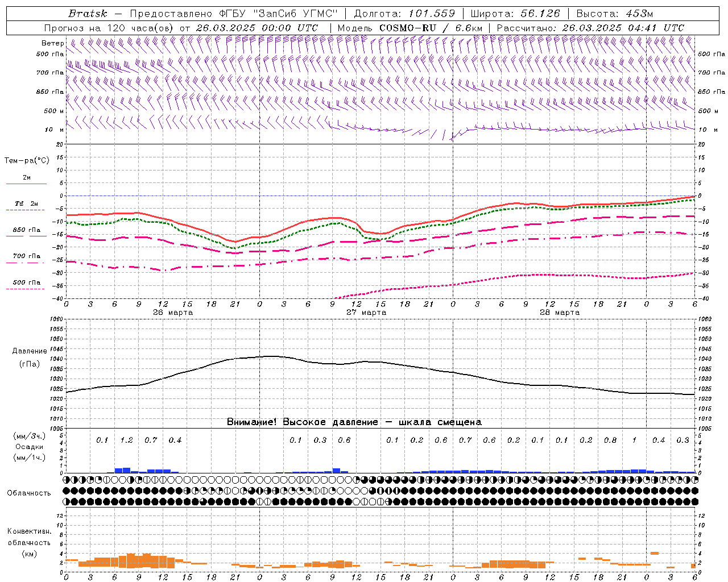Click the "Облачность" cloud cover label
728x582 pixels.
[29, 493]
